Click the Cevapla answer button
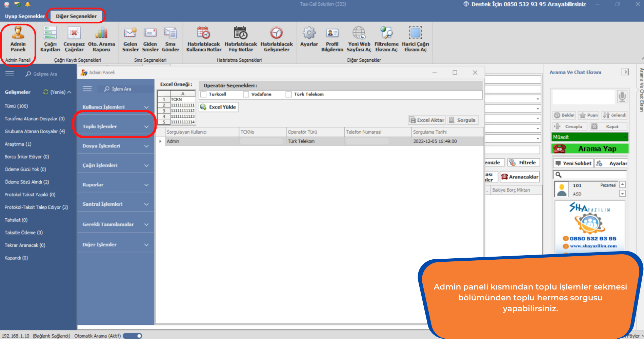This screenshot has height=339, width=644. [x=569, y=126]
